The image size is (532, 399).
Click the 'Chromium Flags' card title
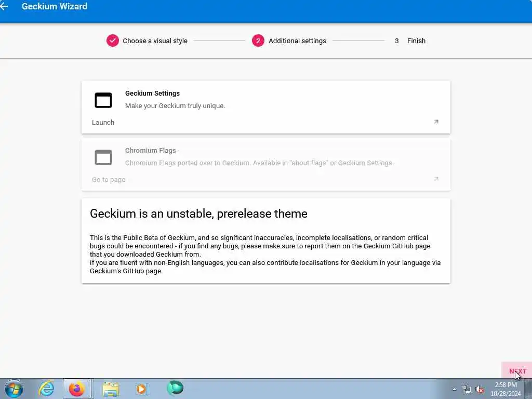click(x=150, y=150)
